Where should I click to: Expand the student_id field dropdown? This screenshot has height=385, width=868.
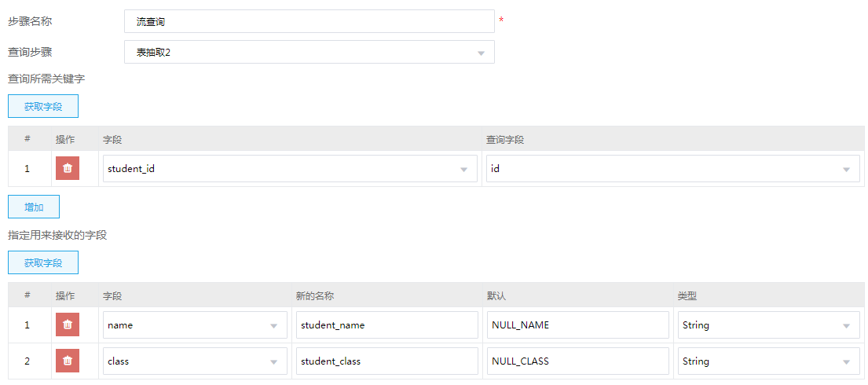[290, 168]
